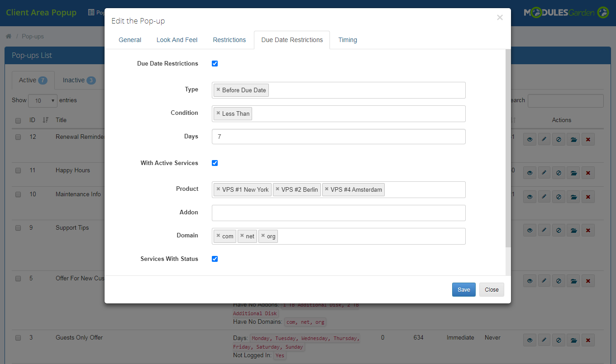
Task: Uncheck the Due Date Restrictions checkbox
Action: point(215,63)
